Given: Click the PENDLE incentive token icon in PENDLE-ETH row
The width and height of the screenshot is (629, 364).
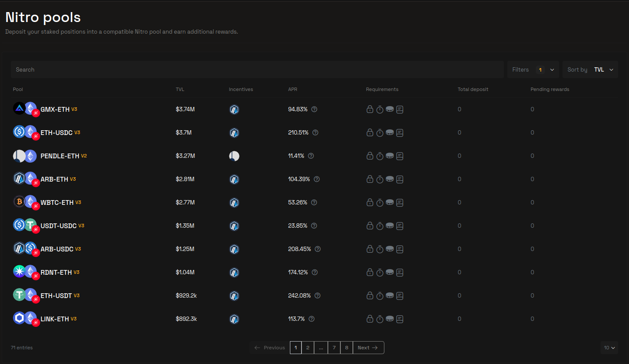Looking at the screenshot, I should pos(234,156).
